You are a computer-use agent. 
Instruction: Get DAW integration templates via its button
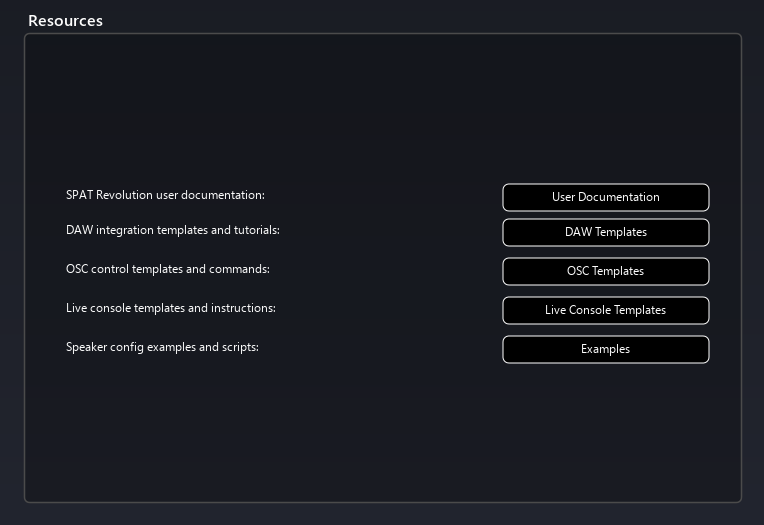605,232
